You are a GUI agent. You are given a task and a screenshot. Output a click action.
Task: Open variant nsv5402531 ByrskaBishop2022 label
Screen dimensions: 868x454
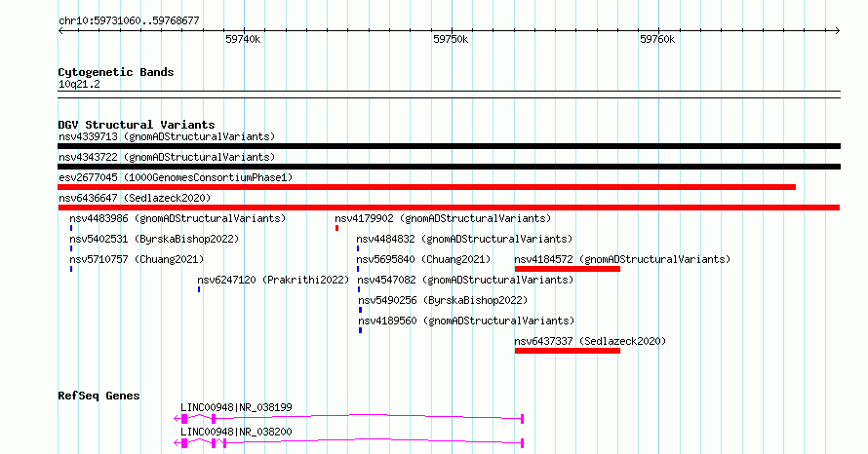(154, 239)
